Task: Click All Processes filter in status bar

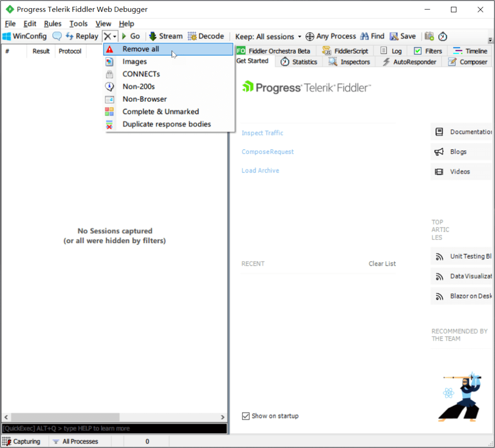Action: 76,442
